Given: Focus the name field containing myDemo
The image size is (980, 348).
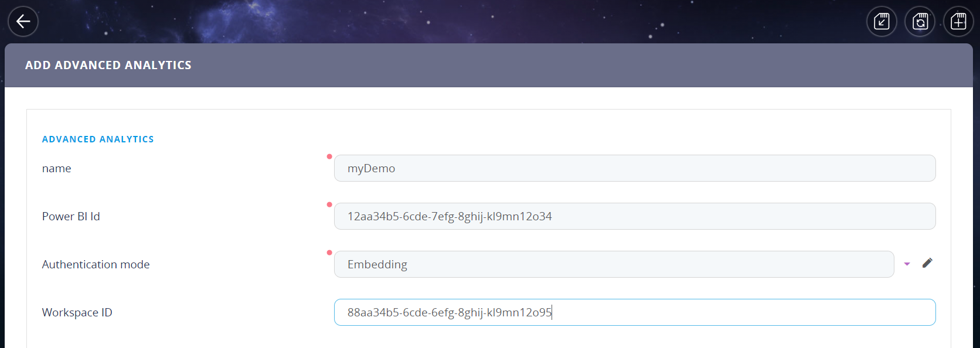Looking at the screenshot, I should point(634,168).
